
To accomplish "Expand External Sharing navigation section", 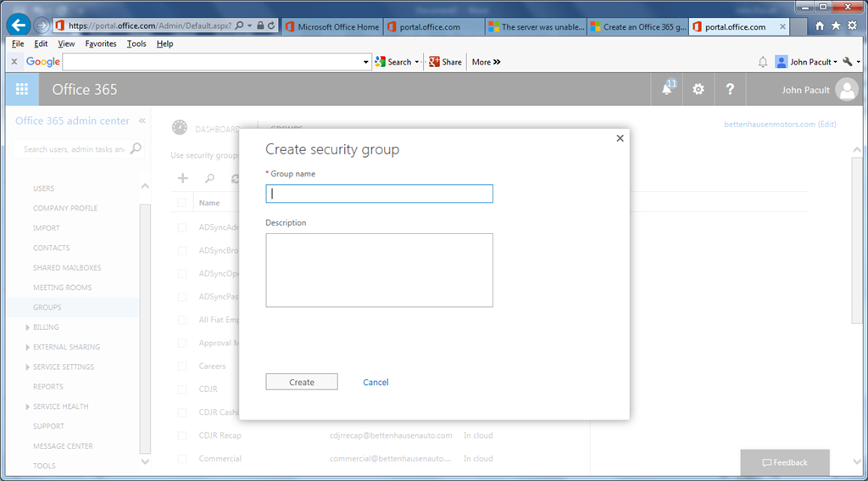I will pos(28,348).
